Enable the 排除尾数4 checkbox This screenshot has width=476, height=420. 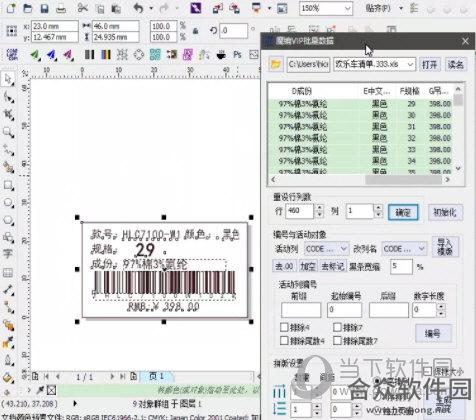click(284, 341)
